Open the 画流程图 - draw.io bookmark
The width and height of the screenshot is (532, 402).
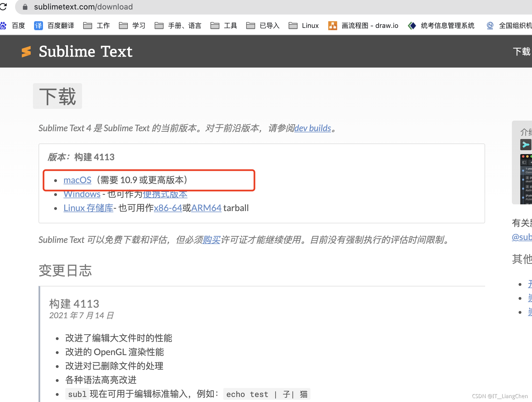click(x=363, y=26)
